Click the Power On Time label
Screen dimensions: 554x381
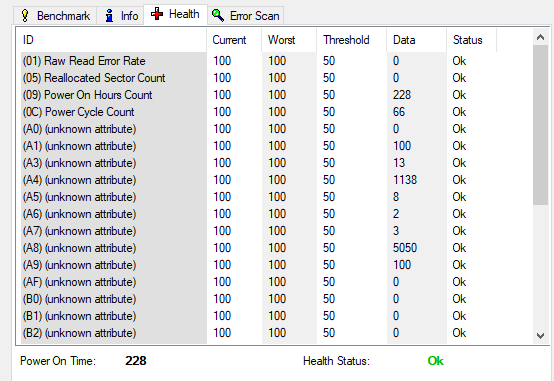[58, 361]
